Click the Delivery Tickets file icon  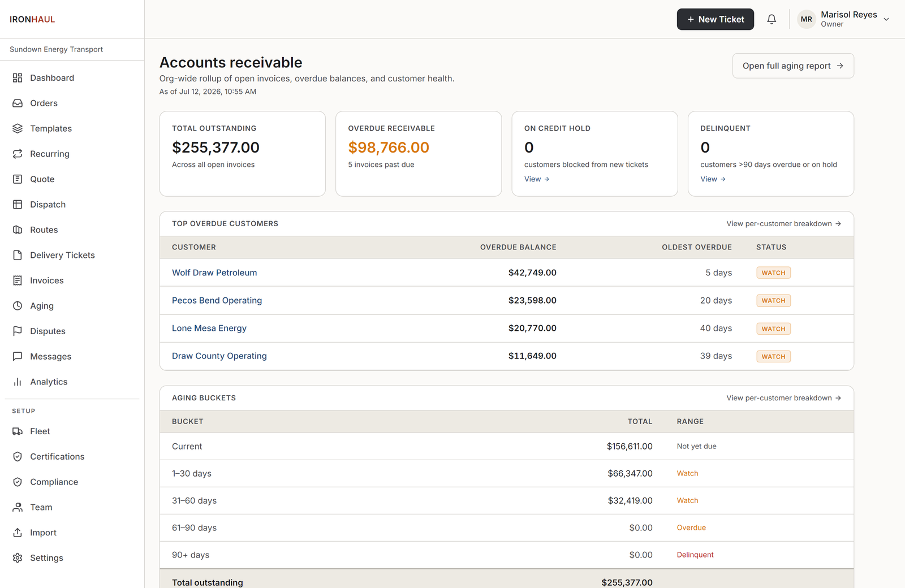(18, 255)
